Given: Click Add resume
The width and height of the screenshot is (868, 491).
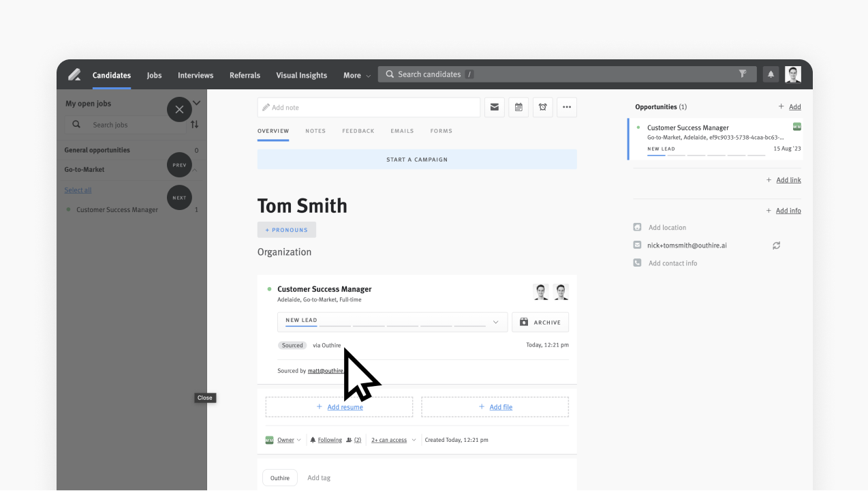Looking at the screenshot, I should (339, 407).
